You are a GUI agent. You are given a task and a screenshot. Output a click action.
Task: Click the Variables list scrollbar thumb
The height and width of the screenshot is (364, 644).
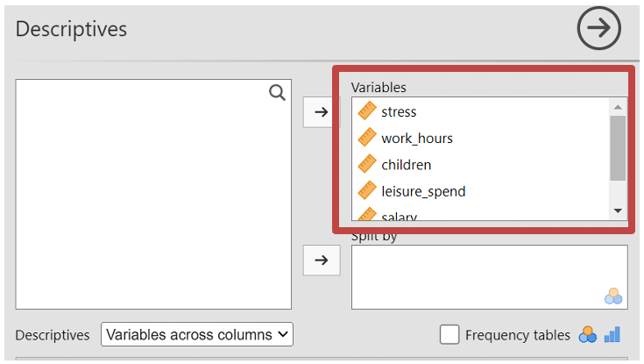[618, 146]
